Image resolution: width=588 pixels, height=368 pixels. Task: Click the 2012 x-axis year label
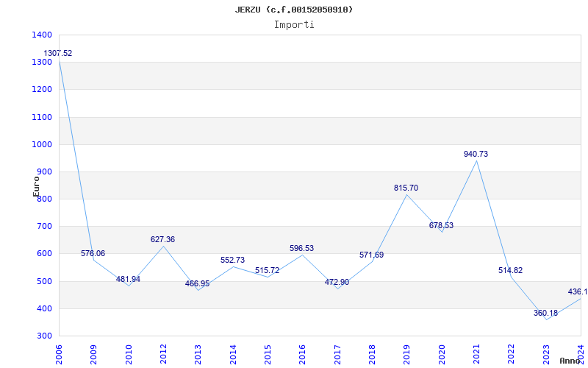[x=163, y=355]
